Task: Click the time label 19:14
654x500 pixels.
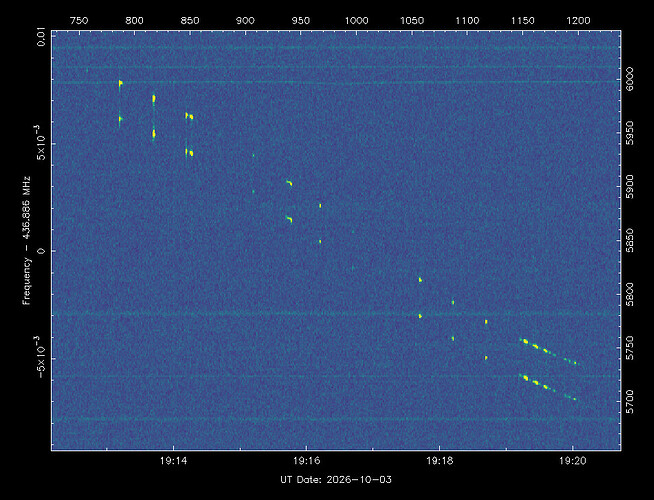Action: [x=174, y=461]
